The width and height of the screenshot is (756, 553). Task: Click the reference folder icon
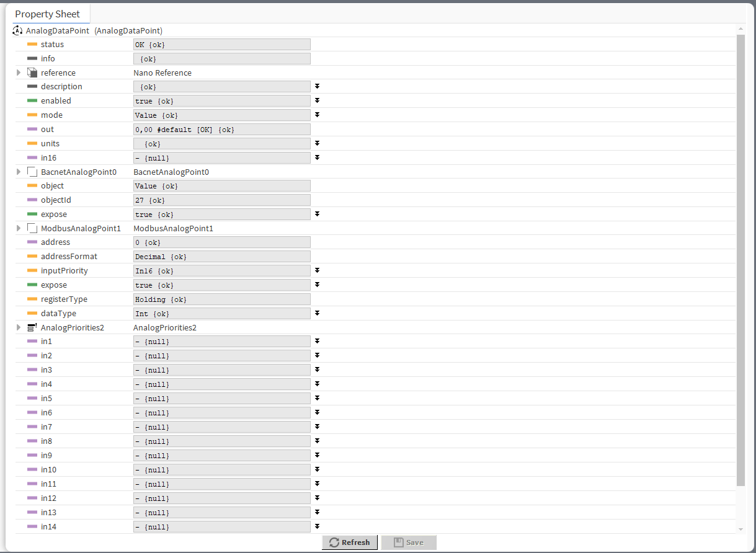(32, 72)
